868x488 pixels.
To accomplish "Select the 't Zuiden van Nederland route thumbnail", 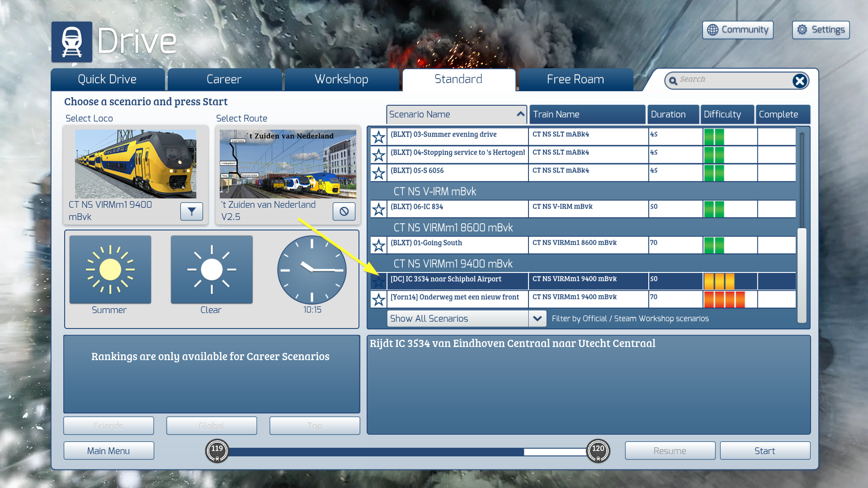I will point(288,164).
